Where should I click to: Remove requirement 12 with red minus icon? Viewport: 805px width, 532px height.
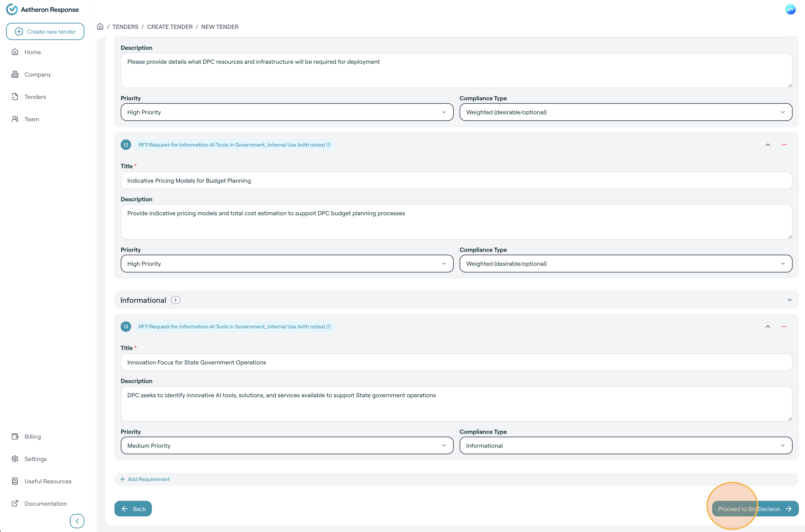click(x=784, y=145)
